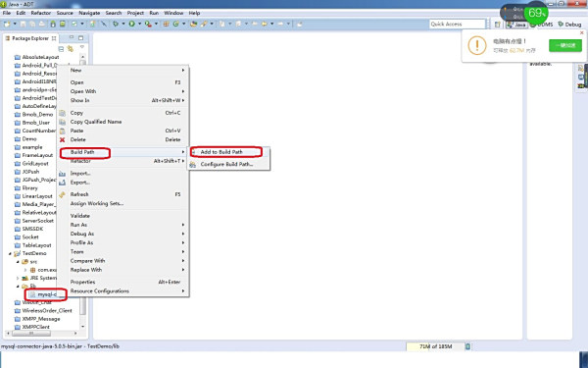Click the New Android project wizard icon
This screenshot has height=368, width=588.
(x=92, y=24)
